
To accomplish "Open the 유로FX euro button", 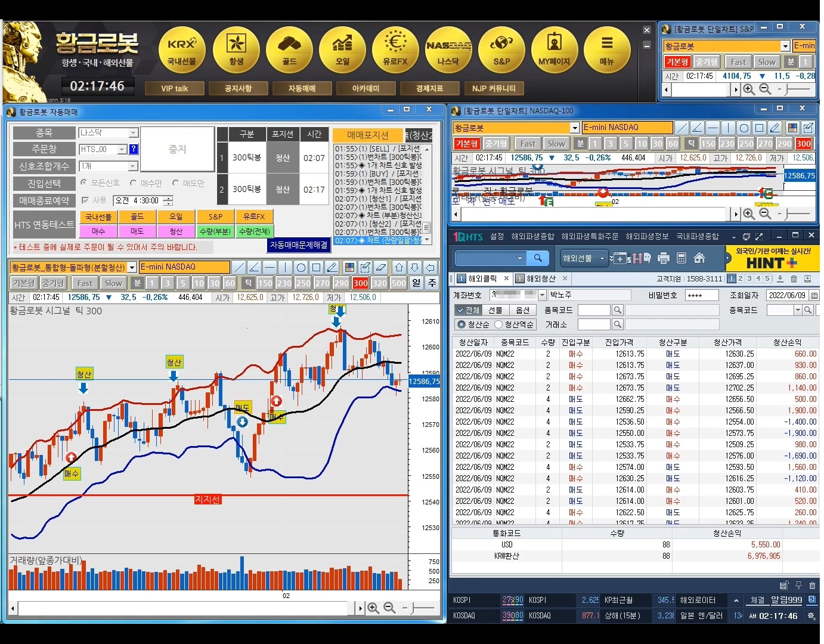I will [395, 49].
